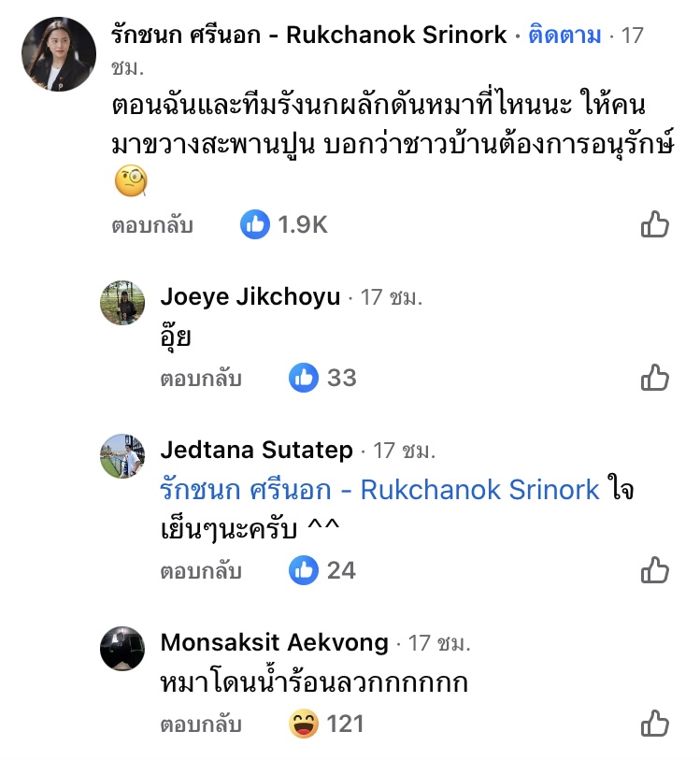This screenshot has height=760, width=700.
Task: Reply to Monsaksit Aekvong's comment
Action: [x=201, y=724]
